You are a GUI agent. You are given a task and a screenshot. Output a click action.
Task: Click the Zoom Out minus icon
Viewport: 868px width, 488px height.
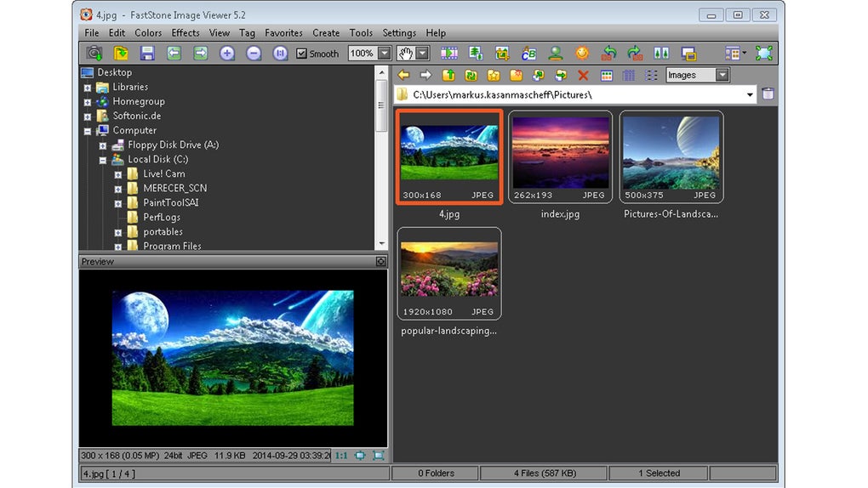point(254,53)
